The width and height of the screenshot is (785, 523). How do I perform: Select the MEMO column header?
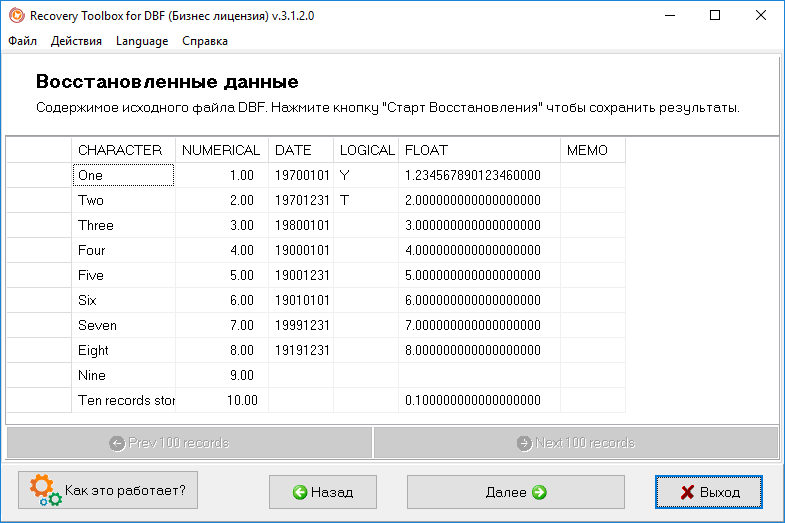(x=593, y=150)
